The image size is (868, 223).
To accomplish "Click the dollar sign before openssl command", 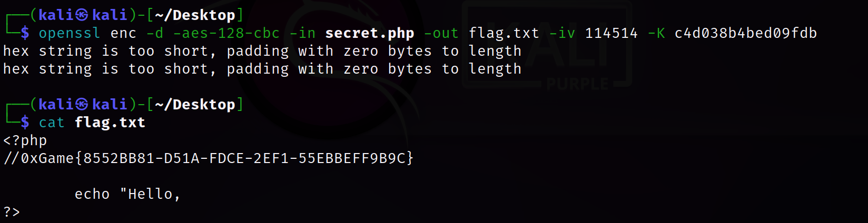I will pos(25,33).
